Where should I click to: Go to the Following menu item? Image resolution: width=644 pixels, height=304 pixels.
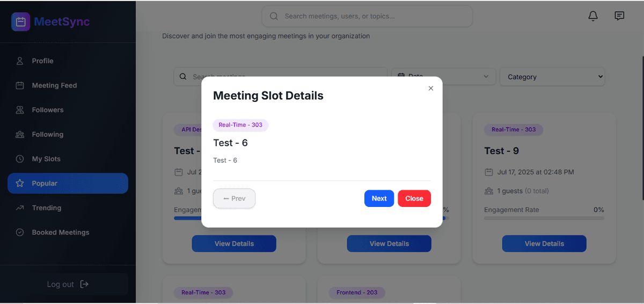47,135
